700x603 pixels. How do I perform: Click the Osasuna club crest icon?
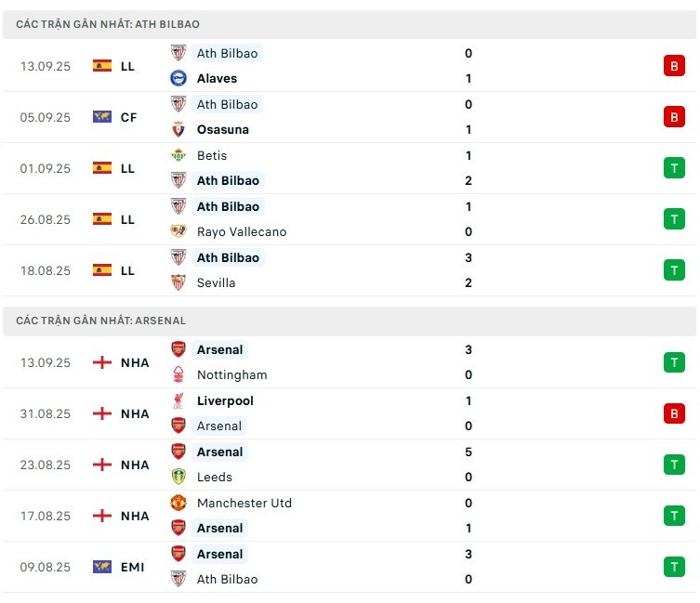pyautogui.click(x=178, y=130)
